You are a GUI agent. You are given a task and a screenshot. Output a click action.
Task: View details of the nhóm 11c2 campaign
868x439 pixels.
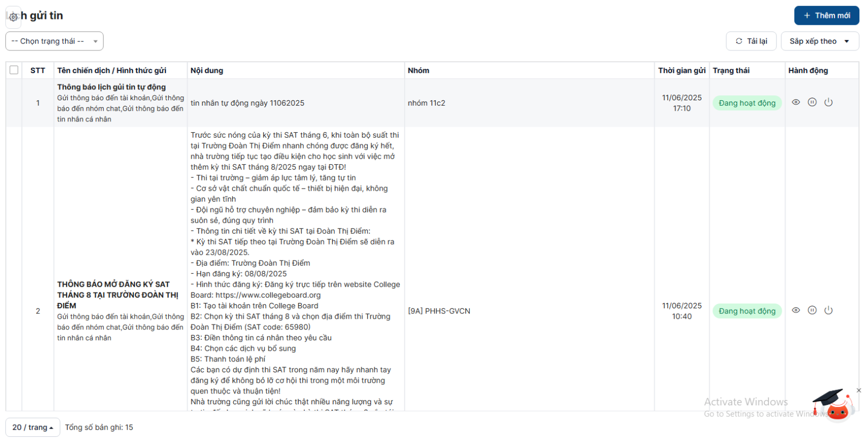796,102
